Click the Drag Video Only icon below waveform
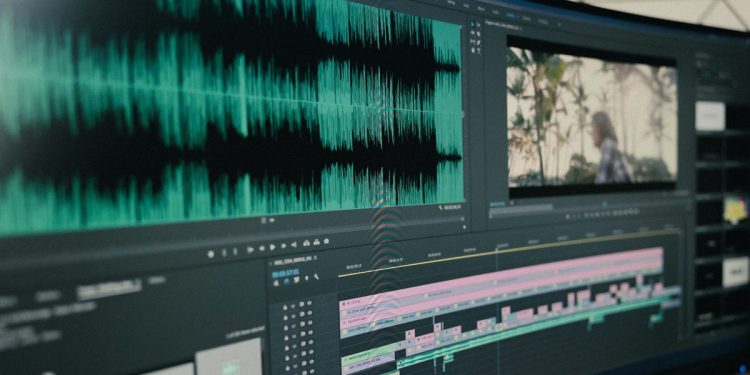 click(x=264, y=221)
